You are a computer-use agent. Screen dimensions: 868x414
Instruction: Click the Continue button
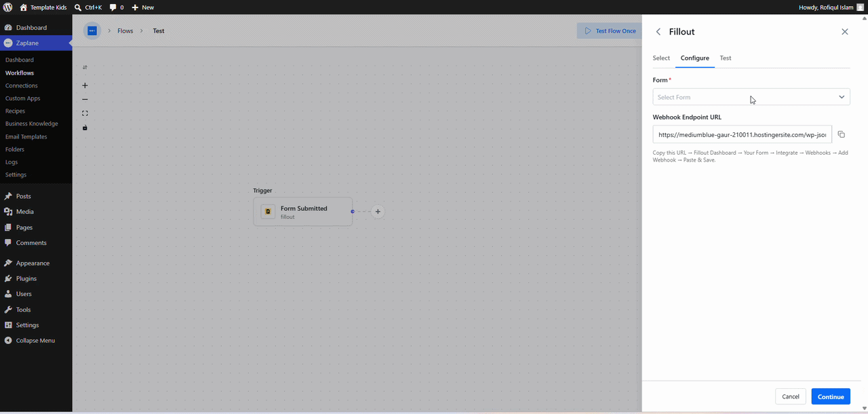pyautogui.click(x=831, y=396)
